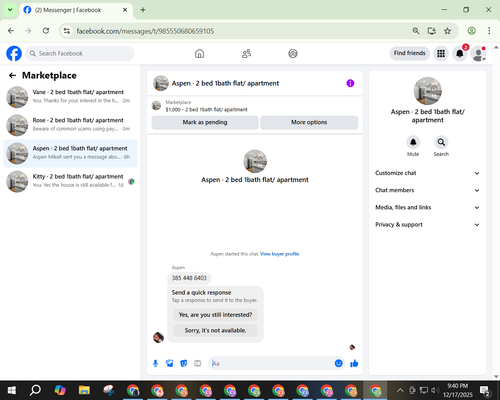
Task: Open the taskbar clock showing 9:40 PM
Action: coord(458,390)
